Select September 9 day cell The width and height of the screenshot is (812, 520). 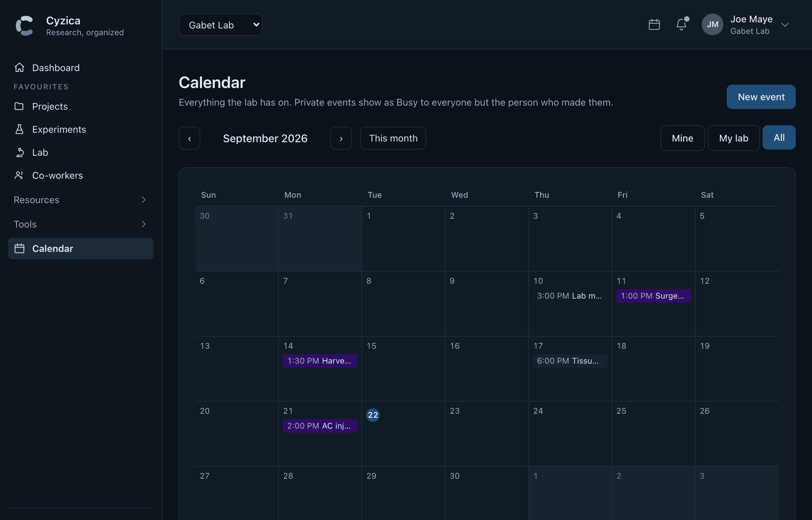tap(487, 304)
